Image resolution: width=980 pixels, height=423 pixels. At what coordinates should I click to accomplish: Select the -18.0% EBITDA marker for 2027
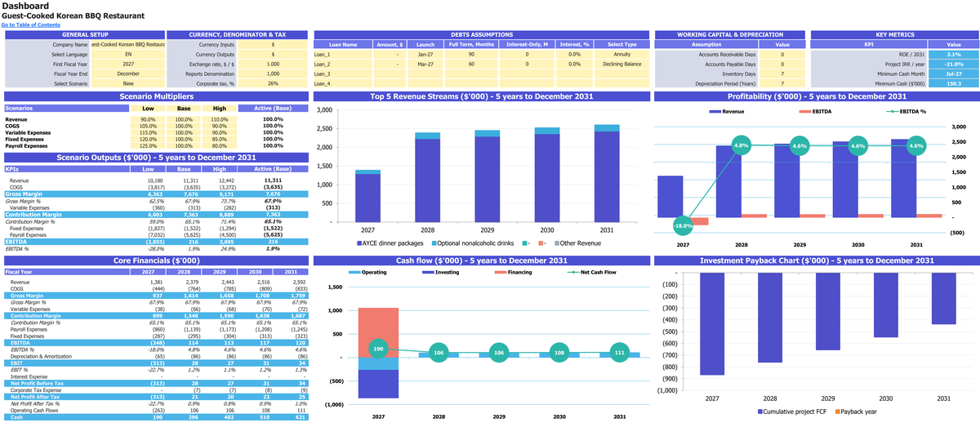coord(683,225)
